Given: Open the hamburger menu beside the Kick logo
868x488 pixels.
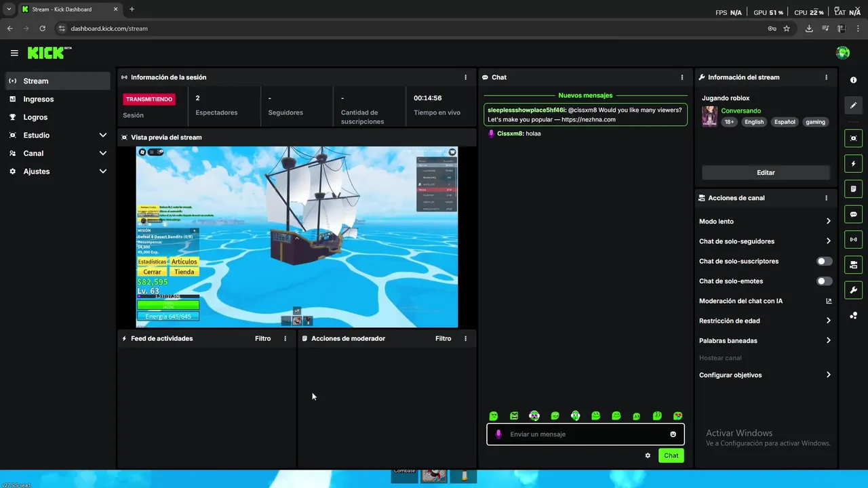Looking at the screenshot, I should pyautogui.click(x=14, y=53).
